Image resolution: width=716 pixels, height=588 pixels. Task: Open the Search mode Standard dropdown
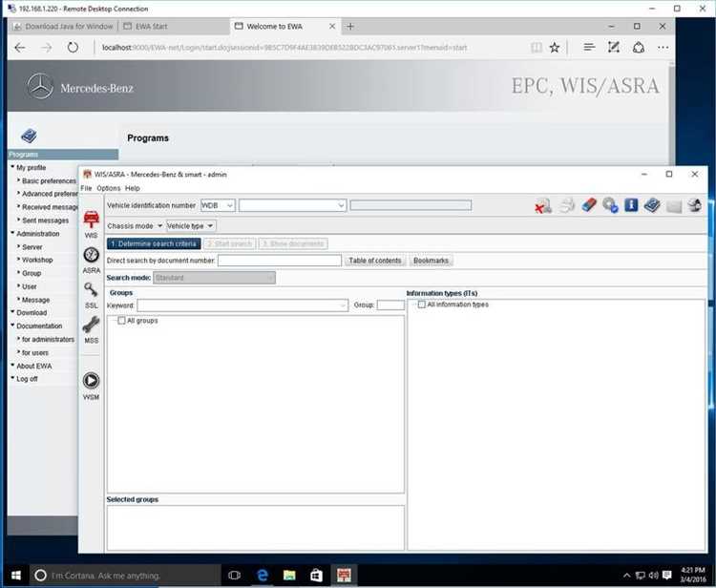[214, 278]
